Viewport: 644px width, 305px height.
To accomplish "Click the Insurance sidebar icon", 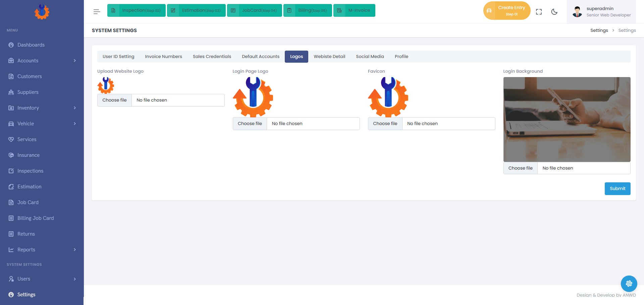I will (11, 155).
